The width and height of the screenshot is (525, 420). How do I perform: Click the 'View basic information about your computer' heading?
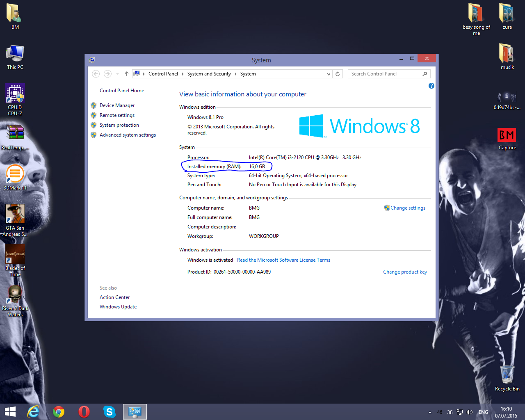point(243,94)
